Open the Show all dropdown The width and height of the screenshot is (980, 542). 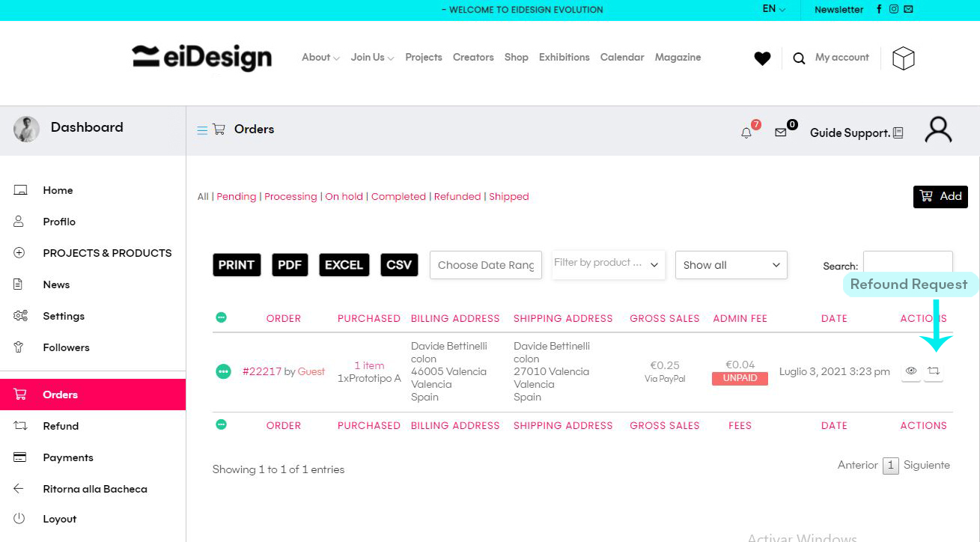click(731, 265)
